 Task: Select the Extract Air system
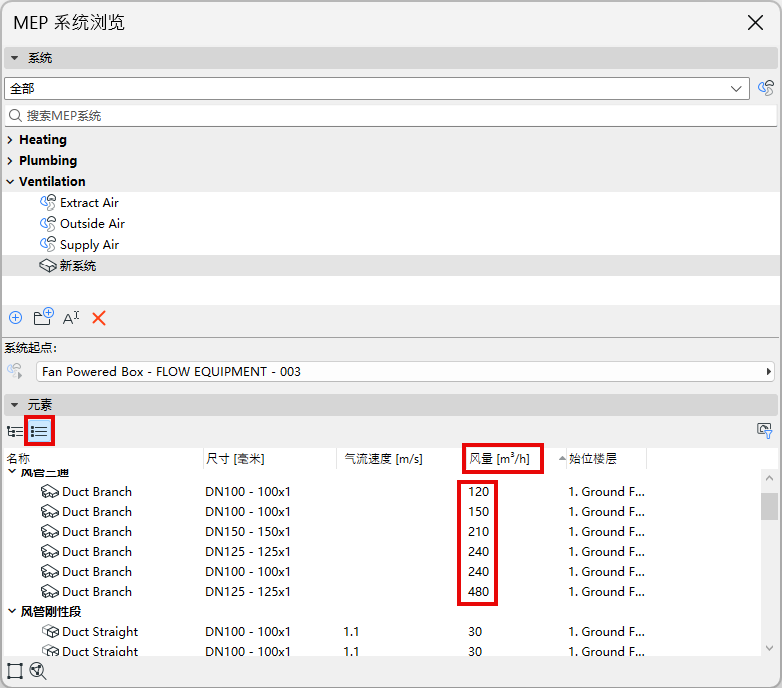coord(391,202)
